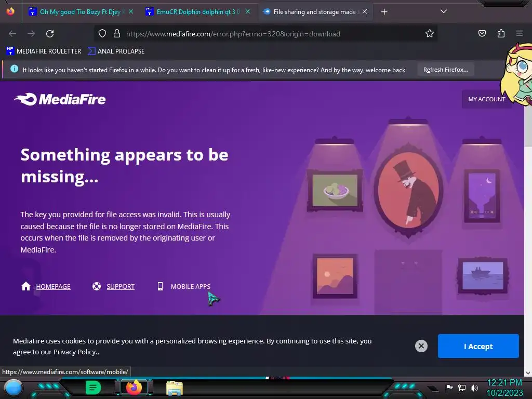
Task: Dismiss the cookie banner with the X
Action: click(x=421, y=346)
